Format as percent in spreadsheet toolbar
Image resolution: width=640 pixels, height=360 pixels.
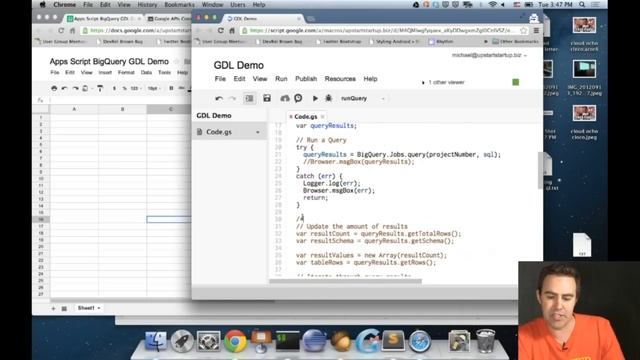(x=124, y=88)
